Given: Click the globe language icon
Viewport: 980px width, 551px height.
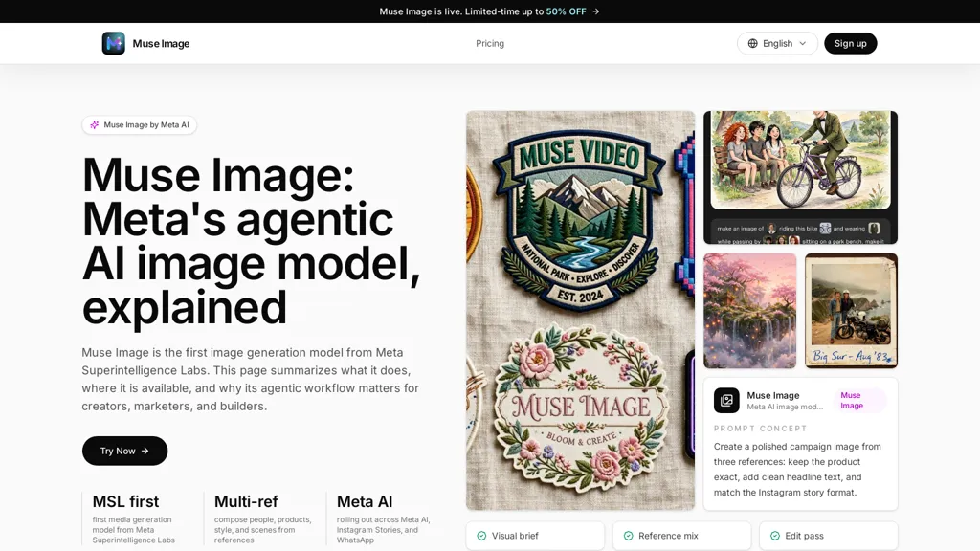Looking at the screenshot, I should (x=752, y=43).
